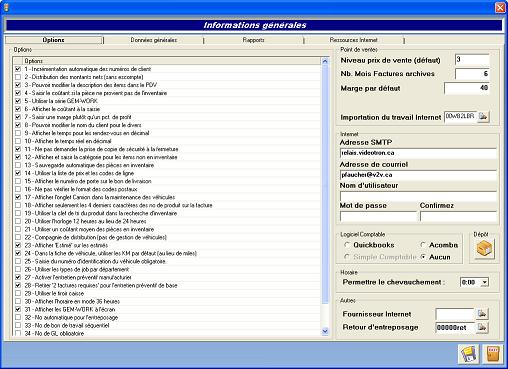Enable option 29 tiroir caisse
The width and height of the screenshot is (508, 369).
[x=18, y=293]
